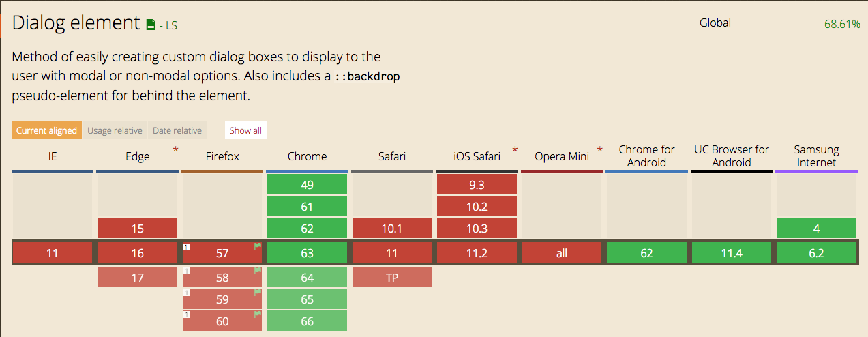Click the green flag on Firefox 60
This screenshot has width=868, height=337.
pos(258,314)
